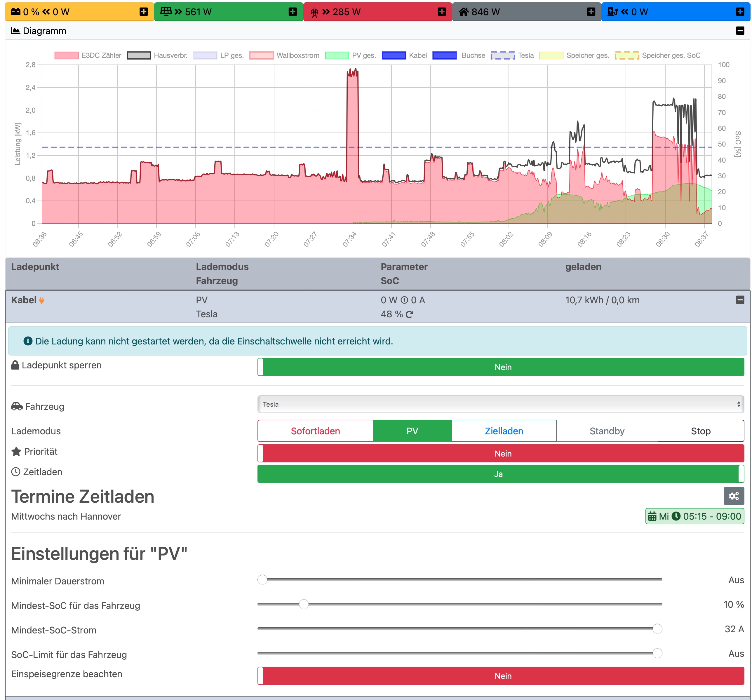Switch to Zielladen charge mode
This screenshot has height=700, width=752.
tap(504, 431)
